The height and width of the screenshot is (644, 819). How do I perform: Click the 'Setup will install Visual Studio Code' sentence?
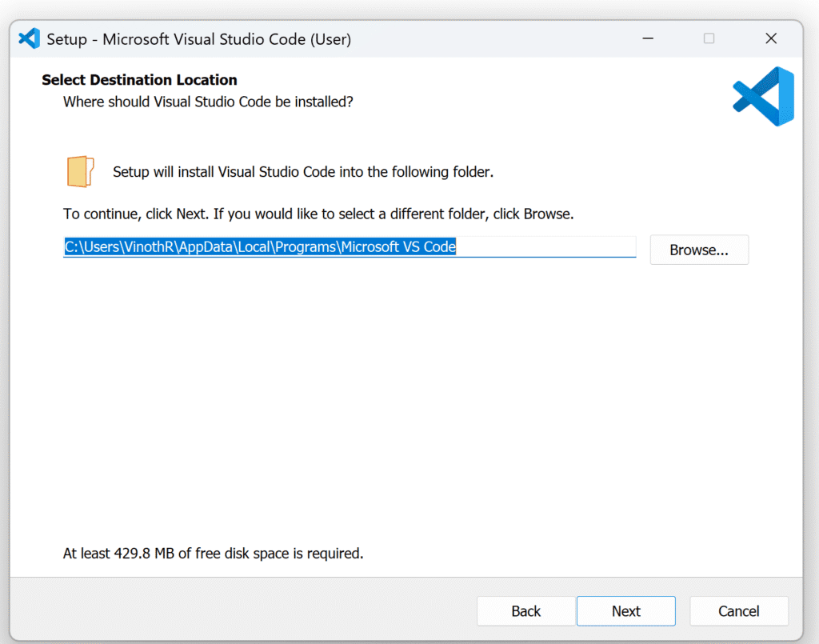pos(303,172)
